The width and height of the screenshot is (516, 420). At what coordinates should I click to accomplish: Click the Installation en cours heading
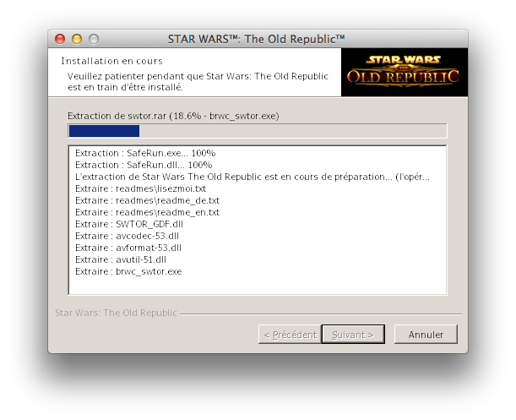coord(111,61)
